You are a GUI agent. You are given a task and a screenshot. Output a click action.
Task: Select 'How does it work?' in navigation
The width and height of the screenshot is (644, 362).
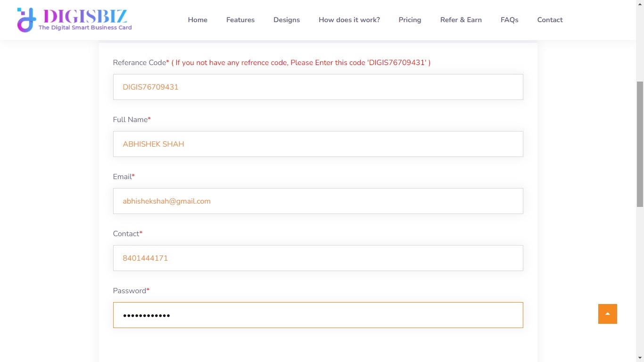pyautogui.click(x=349, y=20)
